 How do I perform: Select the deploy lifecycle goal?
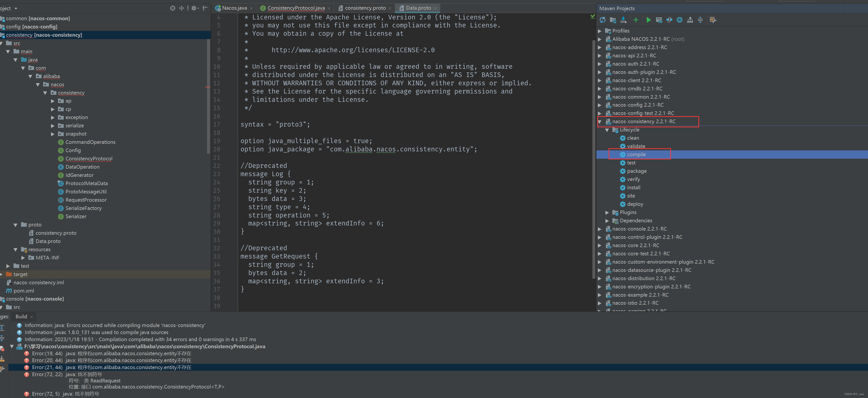click(x=635, y=204)
